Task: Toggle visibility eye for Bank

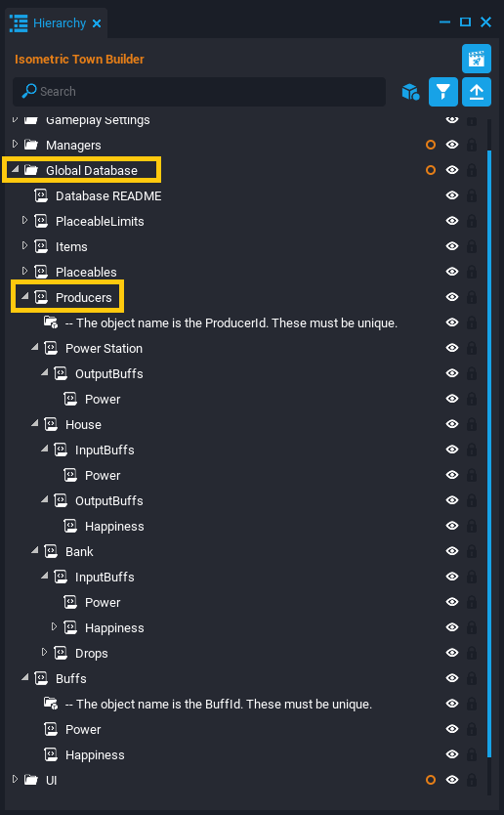Action: 452,551
